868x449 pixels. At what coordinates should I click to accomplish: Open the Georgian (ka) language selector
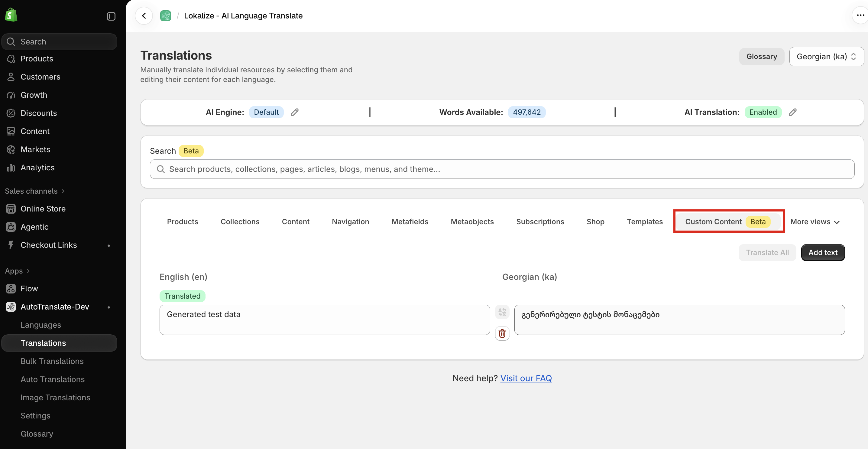[x=826, y=57]
